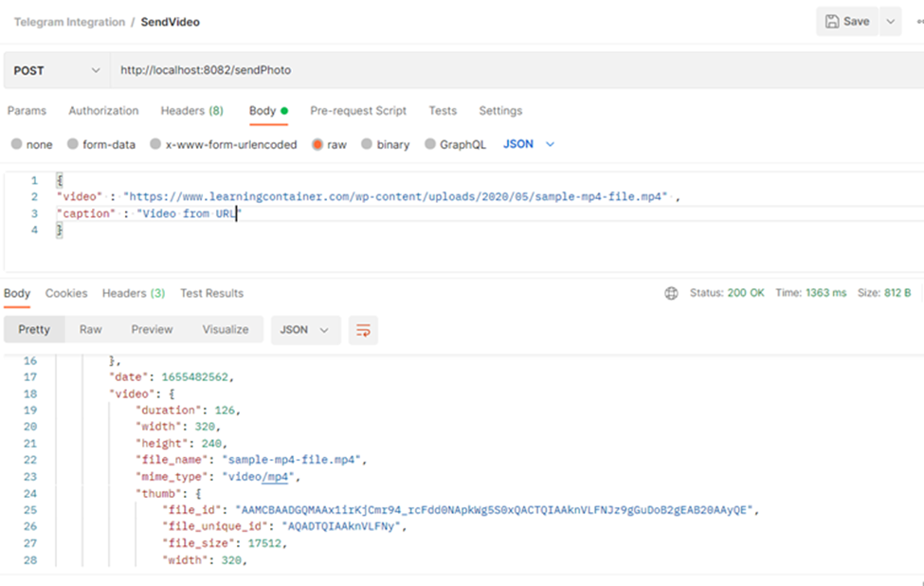Open the request Headers (8) tab
The width and height of the screenshot is (924, 586).
(x=191, y=111)
